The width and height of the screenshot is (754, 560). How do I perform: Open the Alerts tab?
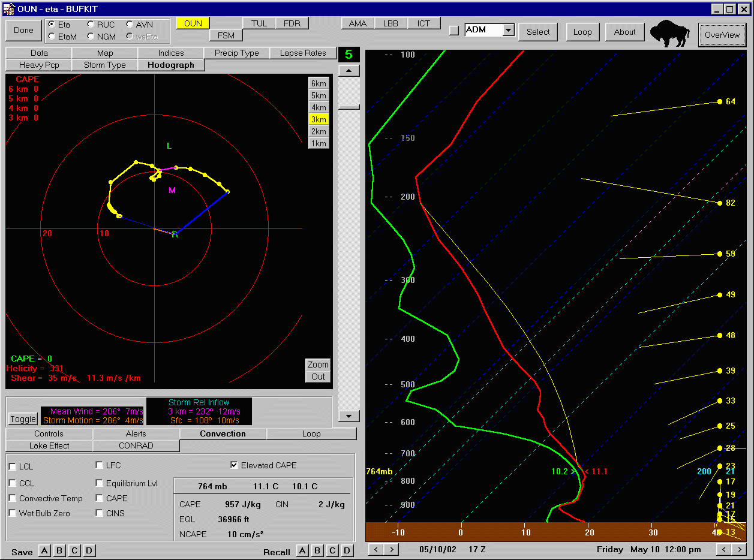[x=136, y=434]
